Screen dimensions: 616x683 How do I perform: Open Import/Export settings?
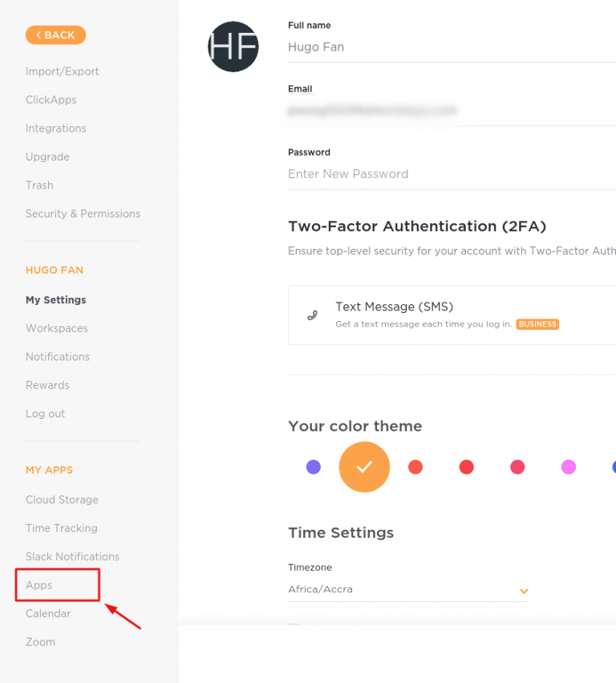(63, 71)
